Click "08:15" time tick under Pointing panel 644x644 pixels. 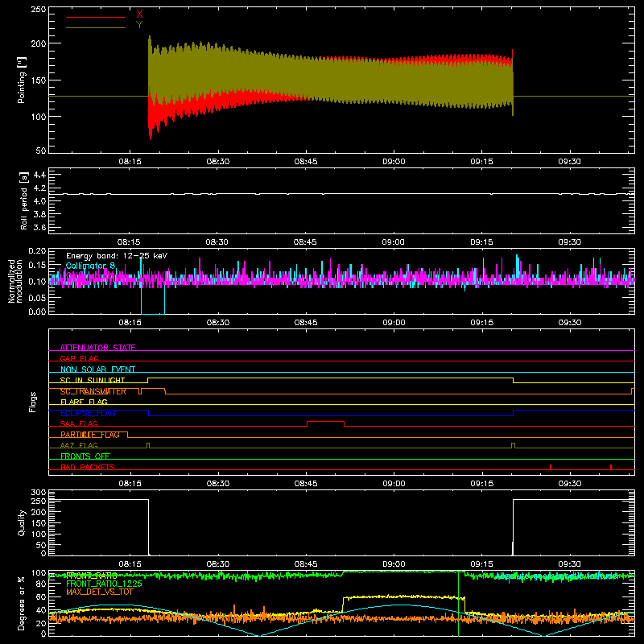(130, 162)
